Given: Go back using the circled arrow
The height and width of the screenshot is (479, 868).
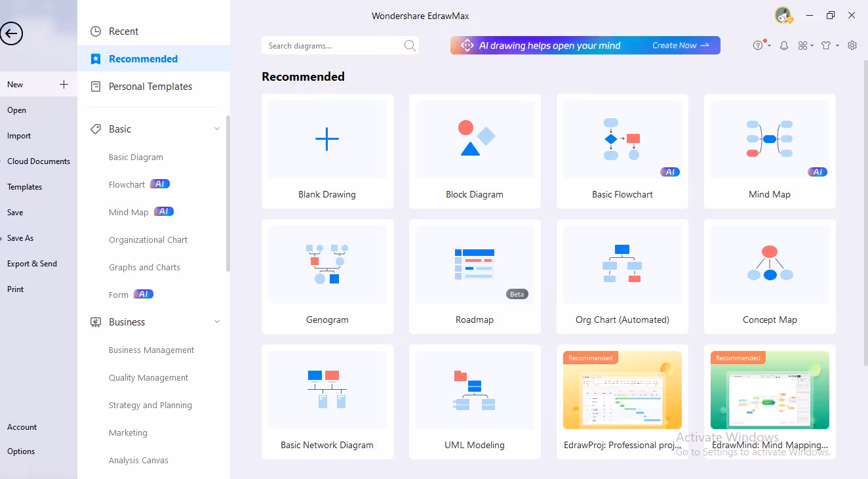Looking at the screenshot, I should (x=11, y=33).
